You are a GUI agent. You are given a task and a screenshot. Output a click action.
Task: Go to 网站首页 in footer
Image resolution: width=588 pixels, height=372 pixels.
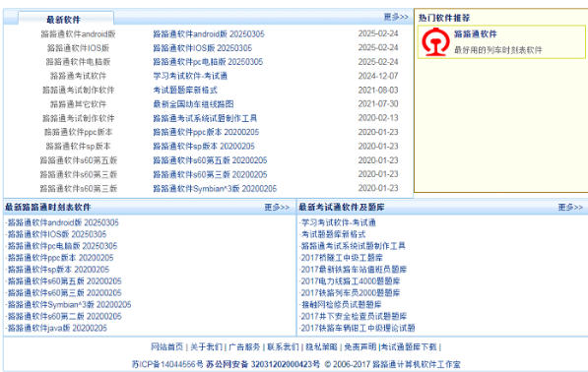[x=166, y=346]
